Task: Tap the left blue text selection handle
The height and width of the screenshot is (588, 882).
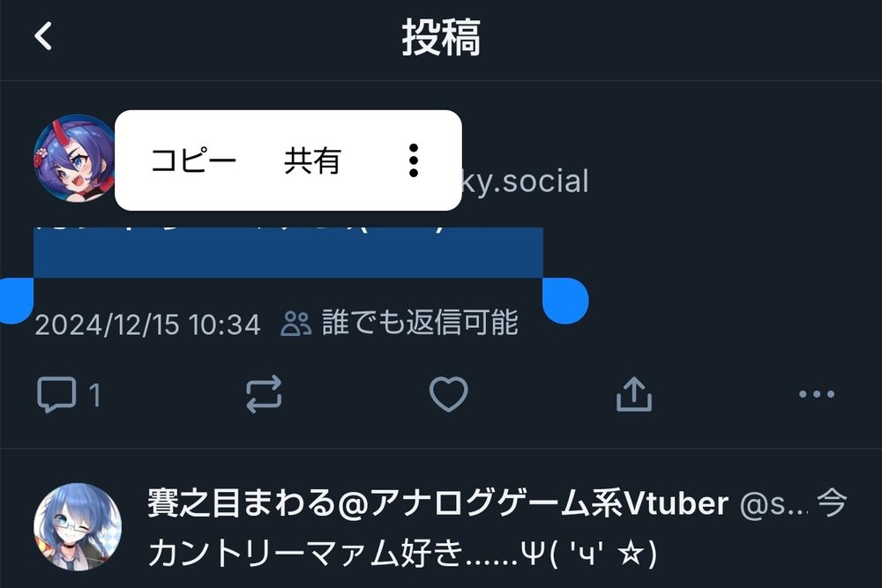Action: click(16, 301)
